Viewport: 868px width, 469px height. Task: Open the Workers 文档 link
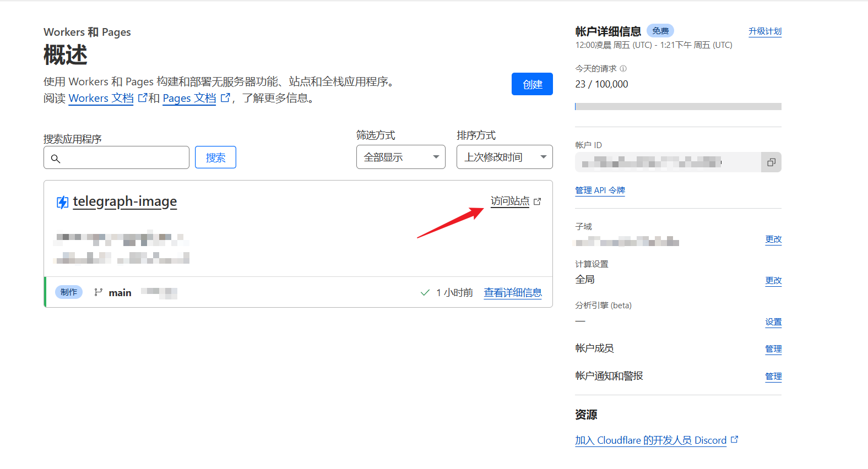click(101, 98)
